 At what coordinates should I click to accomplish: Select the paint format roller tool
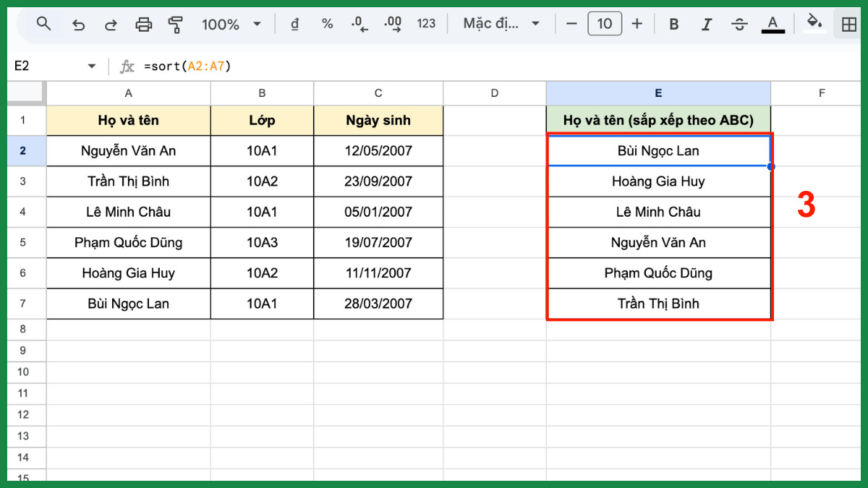coord(175,25)
